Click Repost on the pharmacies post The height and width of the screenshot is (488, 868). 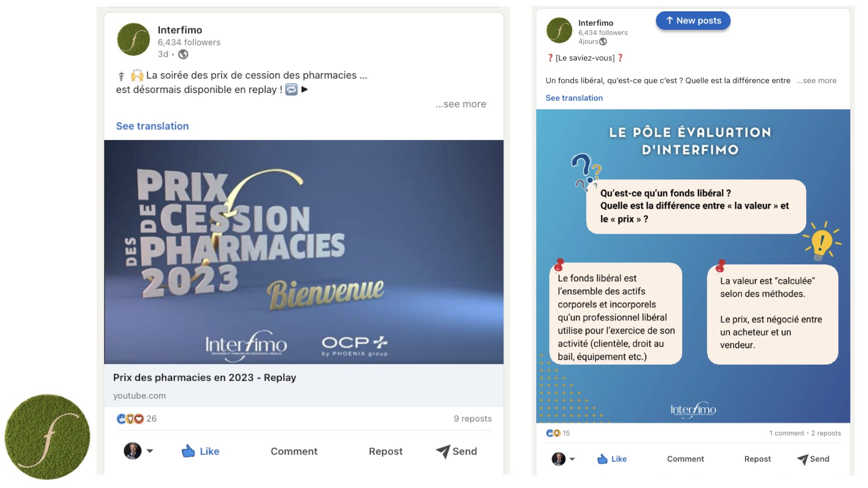[x=386, y=451]
